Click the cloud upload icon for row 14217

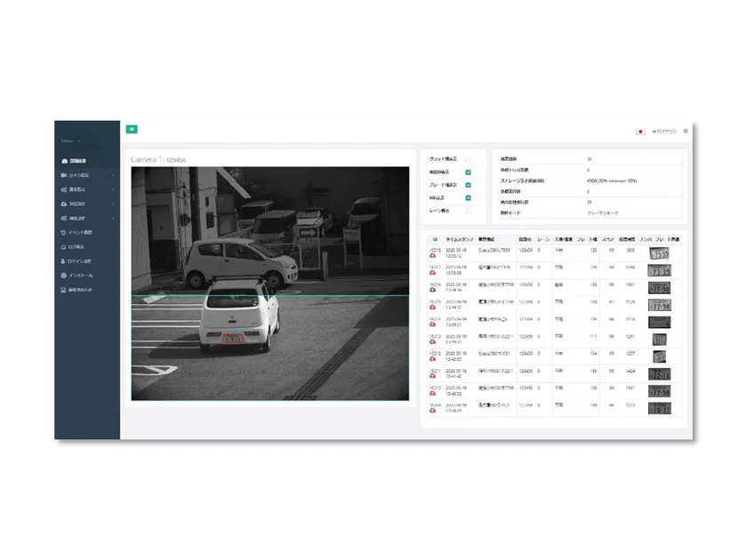point(432,273)
